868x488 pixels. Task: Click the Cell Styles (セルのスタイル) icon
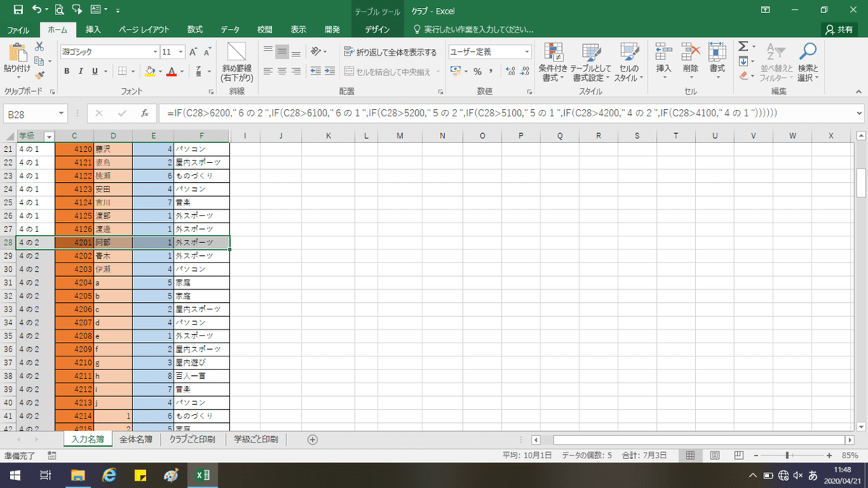[629, 52]
